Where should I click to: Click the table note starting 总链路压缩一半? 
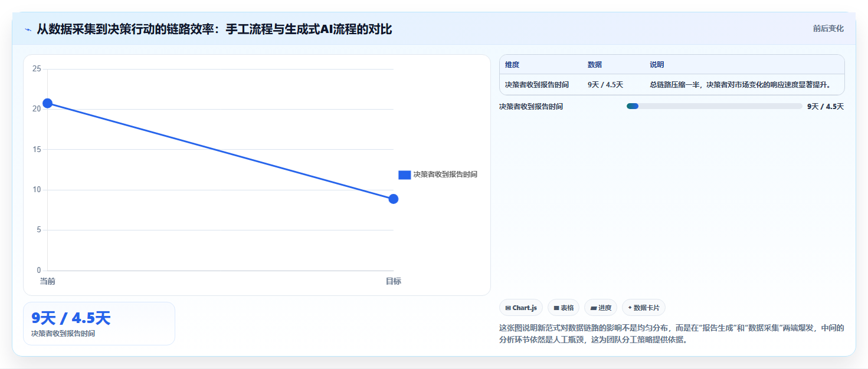click(x=740, y=85)
